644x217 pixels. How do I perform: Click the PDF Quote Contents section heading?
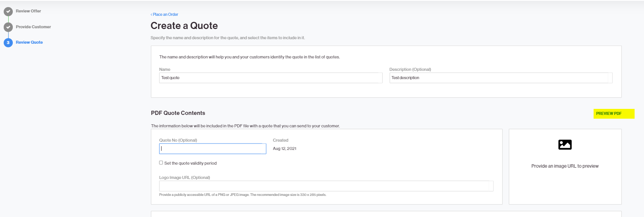coord(178,113)
